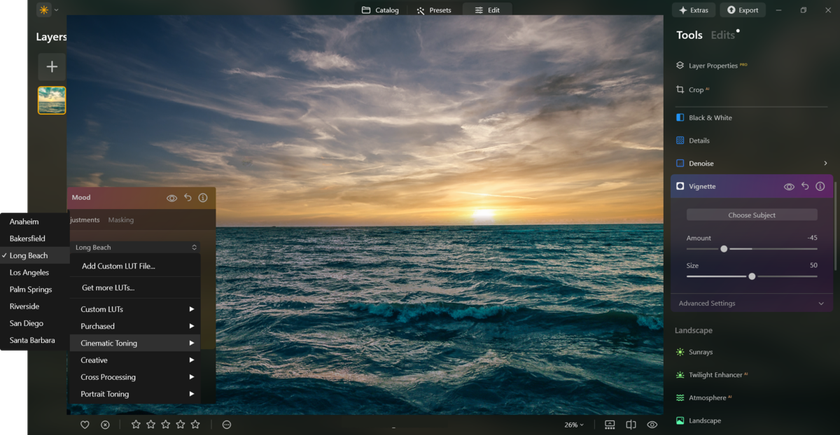This screenshot has height=435, width=840.
Task: Open the Atmosphere tool
Action: (x=705, y=398)
